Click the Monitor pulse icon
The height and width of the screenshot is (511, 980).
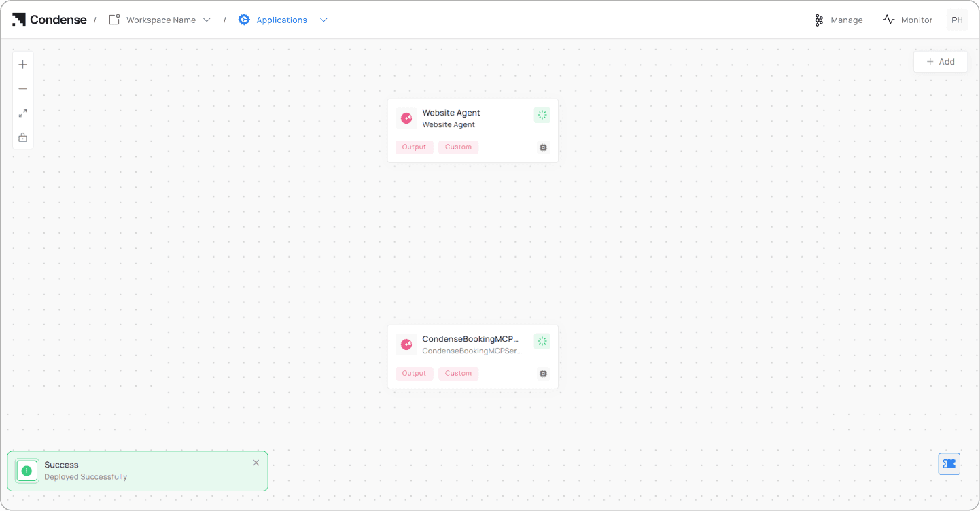click(x=888, y=20)
